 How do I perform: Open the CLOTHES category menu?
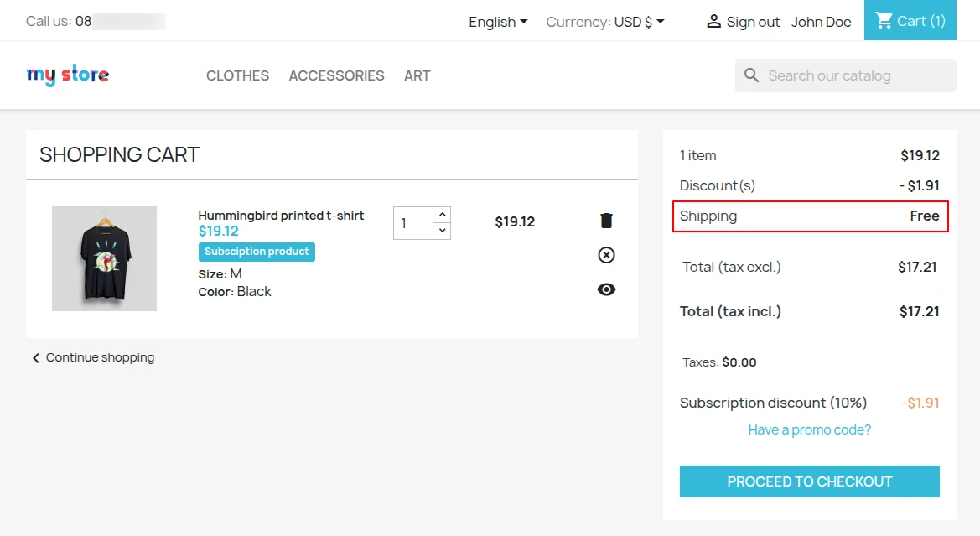pos(237,75)
